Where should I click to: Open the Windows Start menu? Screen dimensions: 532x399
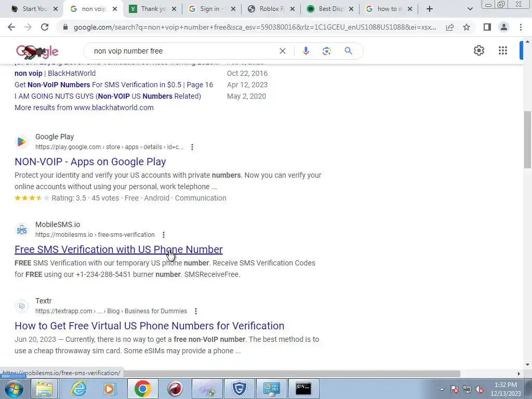click(x=13, y=389)
